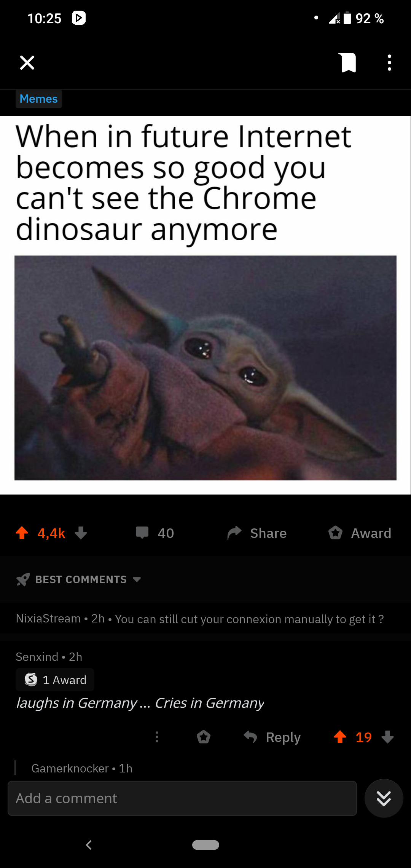Open the 40 comments icon
Viewport: 411px width, 868px height.
[x=155, y=533]
